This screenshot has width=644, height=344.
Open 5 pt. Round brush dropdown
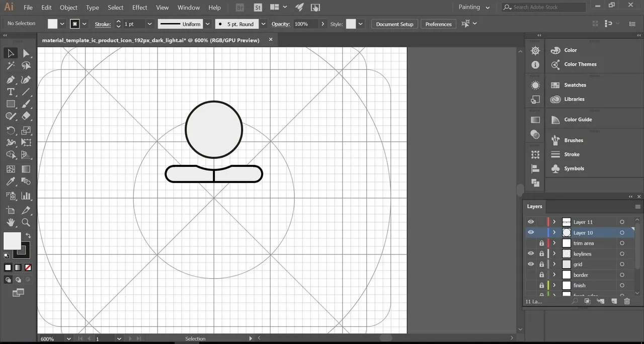coord(264,24)
